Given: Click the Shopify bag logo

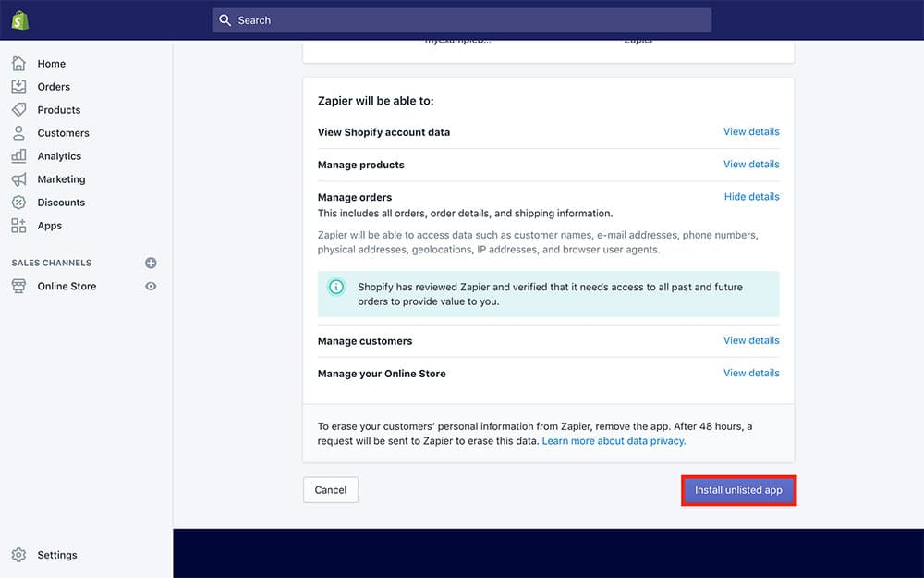Looking at the screenshot, I should (x=20, y=19).
